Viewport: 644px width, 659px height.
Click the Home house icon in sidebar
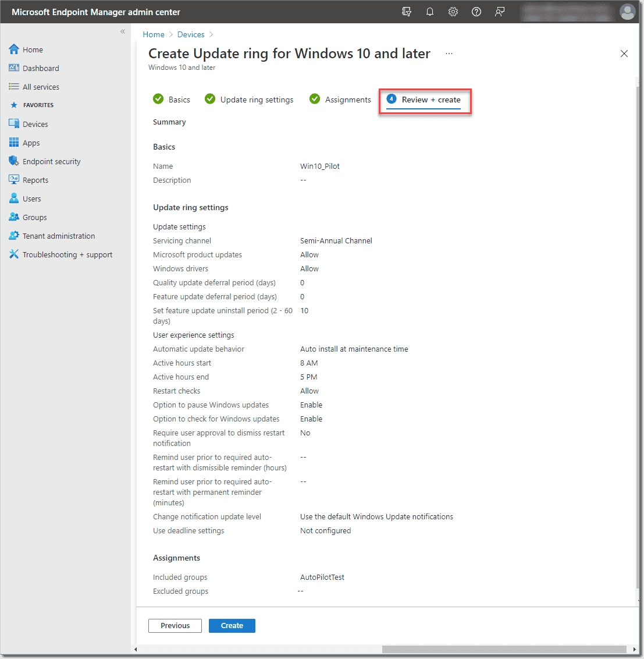point(14,49)
